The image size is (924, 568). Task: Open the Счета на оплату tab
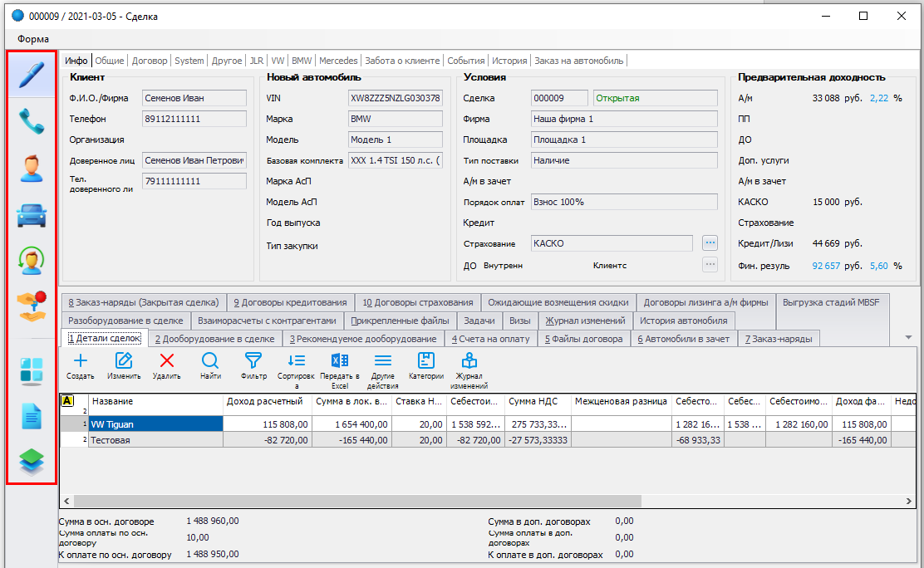pos(490,339)
